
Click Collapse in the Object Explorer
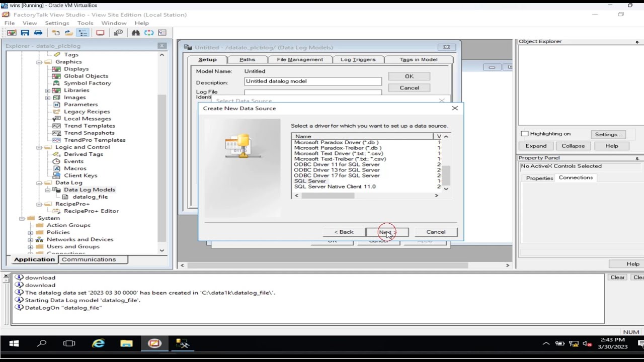click(573, 146)
